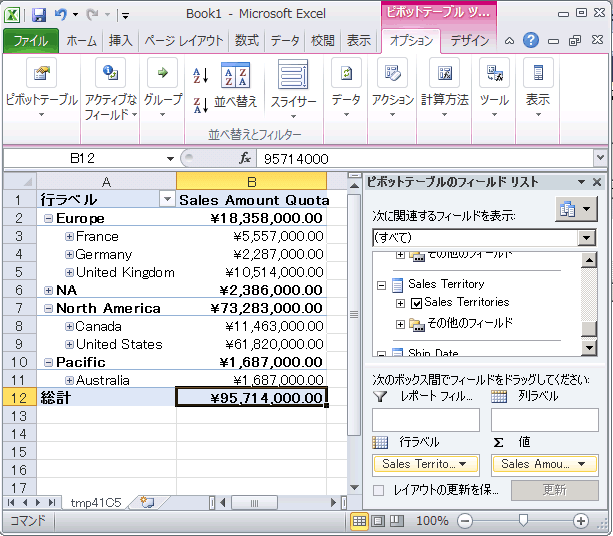
Task: Click zoom out minus button
Action: (465, 521)
